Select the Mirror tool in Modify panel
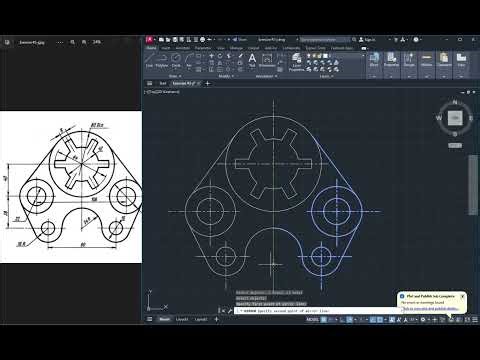Viewport: 480px width, 360px height. pyautogui.click(x=220, y=63)
